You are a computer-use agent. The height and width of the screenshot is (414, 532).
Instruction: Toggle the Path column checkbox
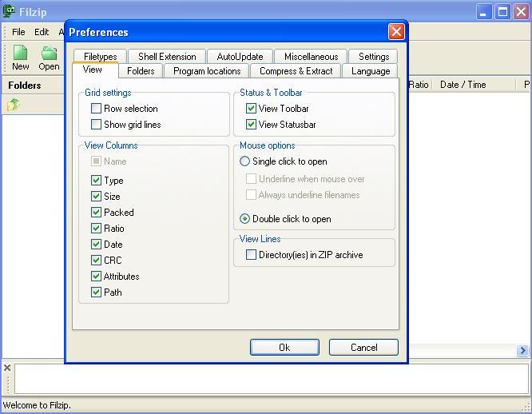96,292
